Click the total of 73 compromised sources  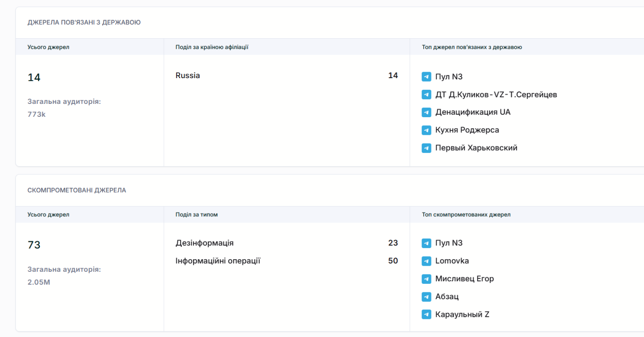tap(34, 245)
